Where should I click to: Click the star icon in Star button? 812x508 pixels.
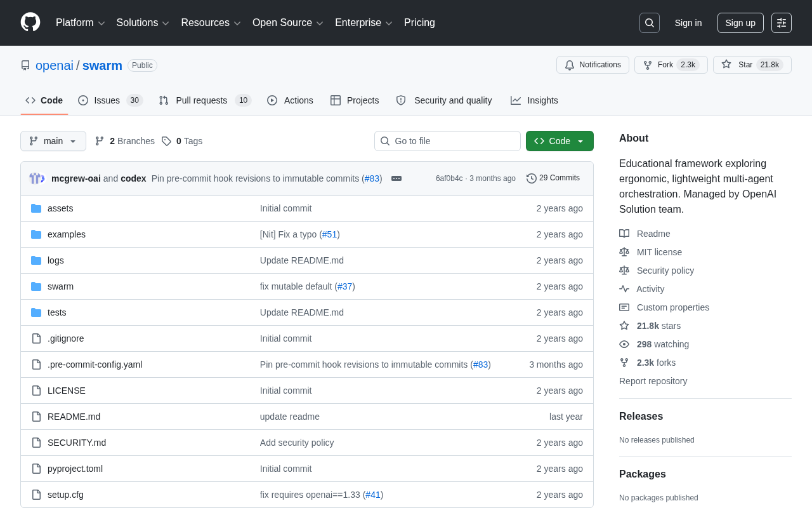tap(726, 64)
